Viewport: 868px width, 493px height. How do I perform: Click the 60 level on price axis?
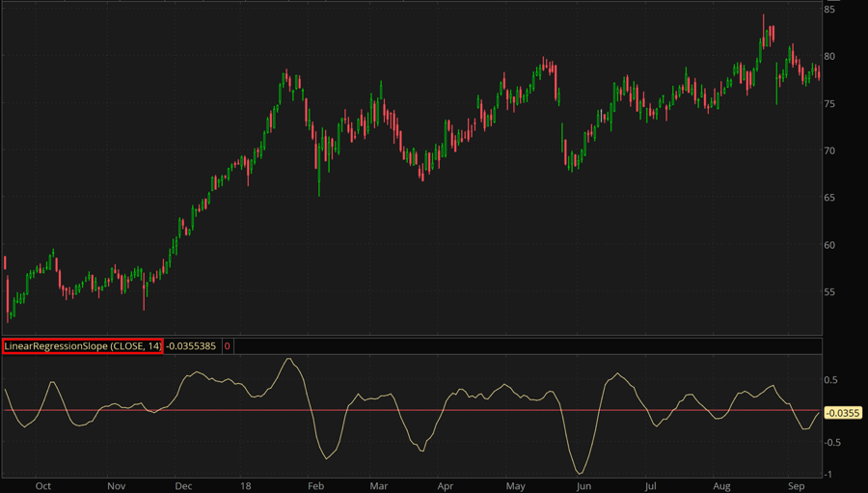(x=829, y=245)
